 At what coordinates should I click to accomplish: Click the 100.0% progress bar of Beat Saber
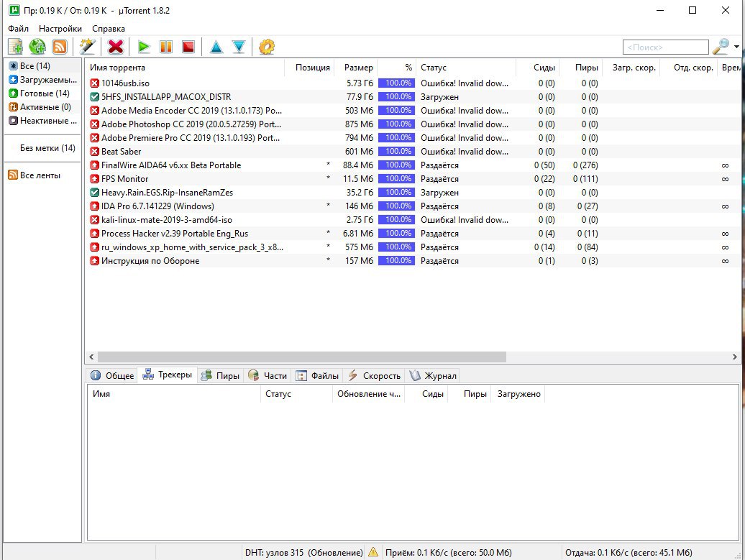pyautogui.click(x=396, y=152)
